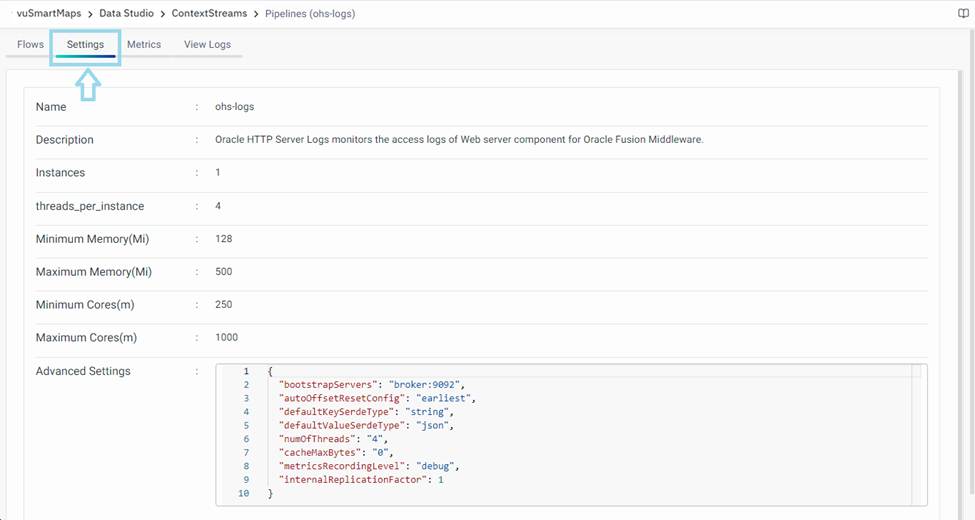This screenshot has width=975, height=520.
Task: Click the Data Studio breadcrumb link
Action: click(128, 14)
